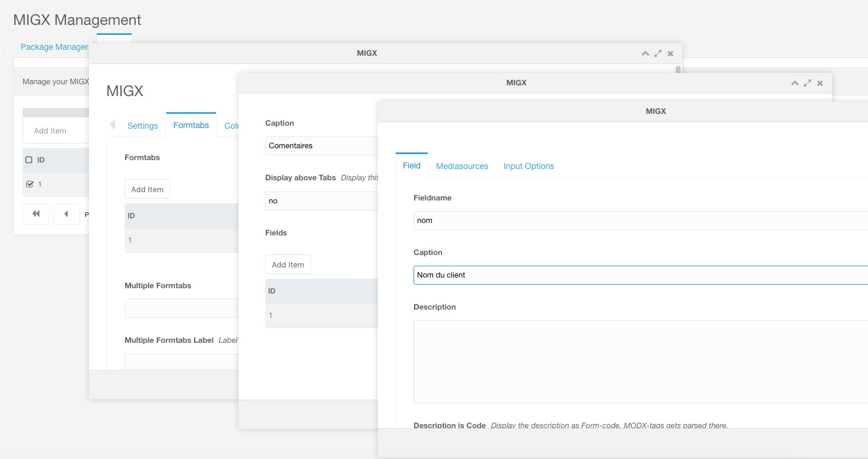This screenshot has height=459, width=868.
Task: Uncheck the row 1 checkbox in background grid
Action: click(30, 184)
